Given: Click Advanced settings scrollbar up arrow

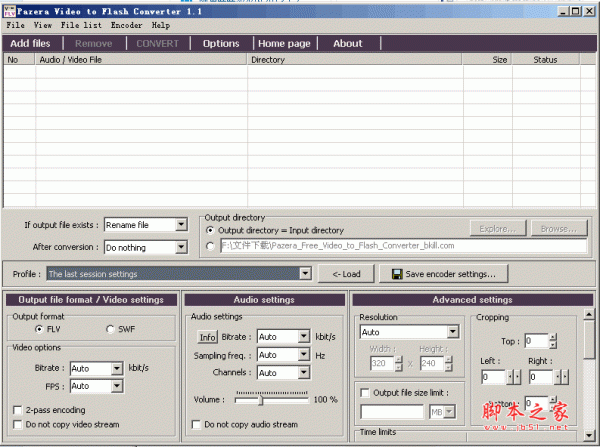Looking at the screenshot, I should tap(589, 314).
